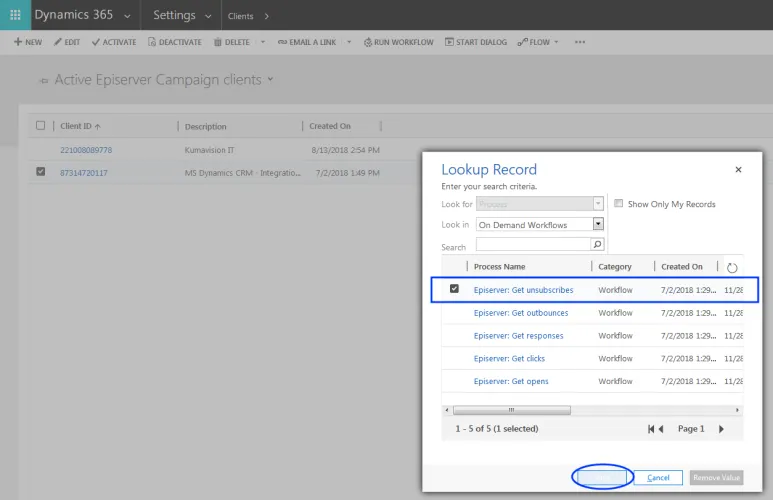Click the RUN WORKFLOW command

click(398, 42)
